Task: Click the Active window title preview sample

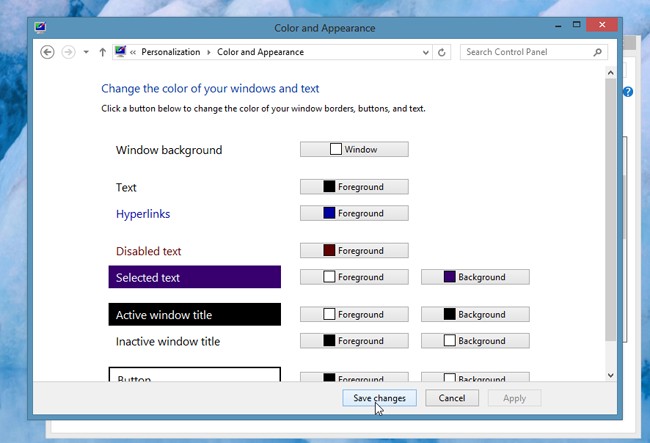Action: (x=194, y=315)
